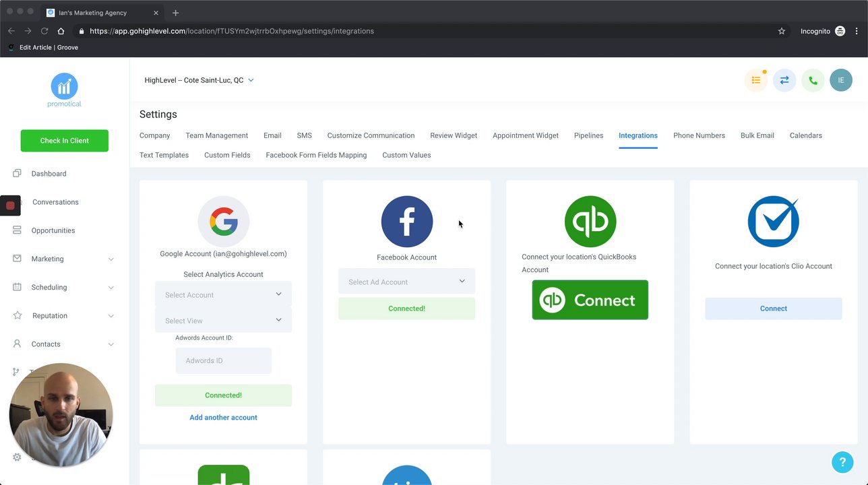Open the Text Templates tab
The height and width of the screenshot is (485, 868).
pos(164,155)
